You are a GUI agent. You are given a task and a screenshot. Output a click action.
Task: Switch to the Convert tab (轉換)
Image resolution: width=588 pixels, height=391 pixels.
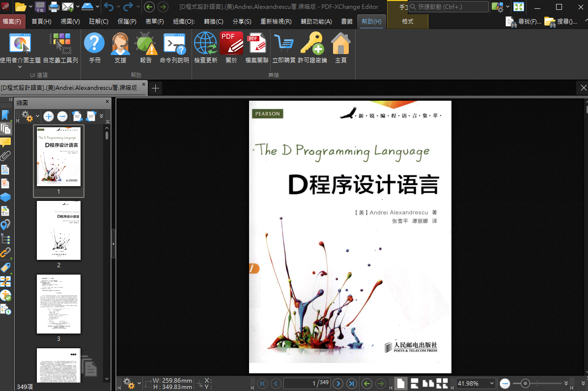(x=213, y=22)
